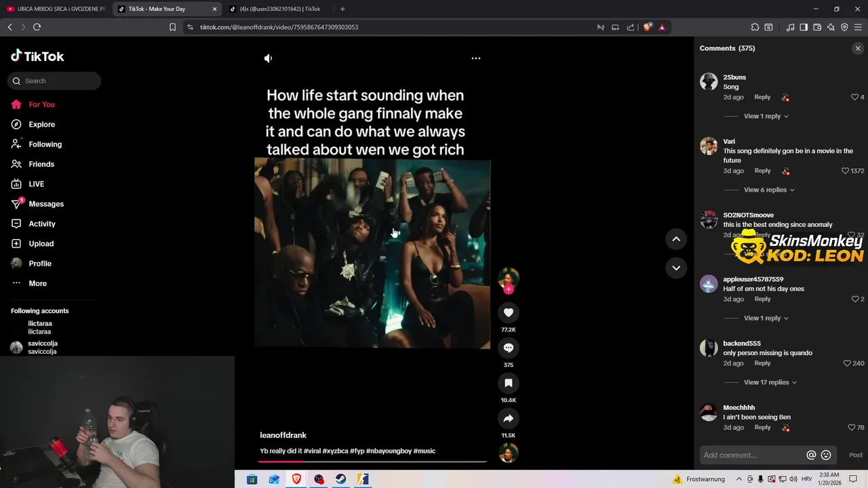Open the Brave Shields lion icon
Screen dimensions: 868x488
click(x=647, y=27)
